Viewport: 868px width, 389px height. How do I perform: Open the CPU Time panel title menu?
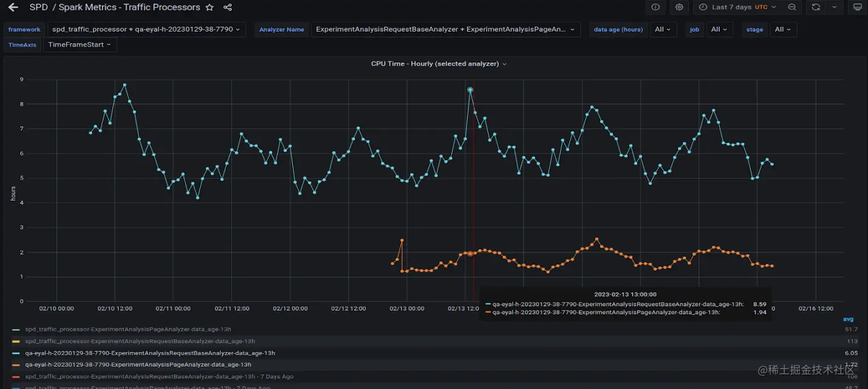(x=438, y=63)
